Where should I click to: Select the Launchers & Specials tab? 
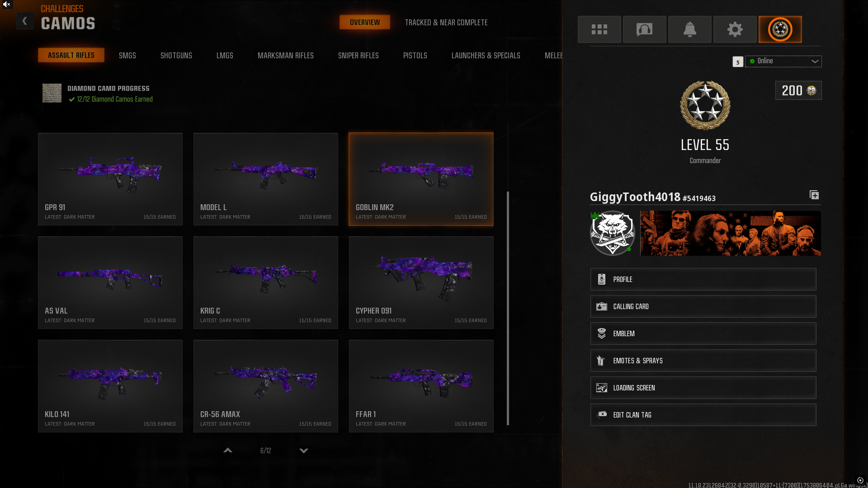click(x=486, y=56)
